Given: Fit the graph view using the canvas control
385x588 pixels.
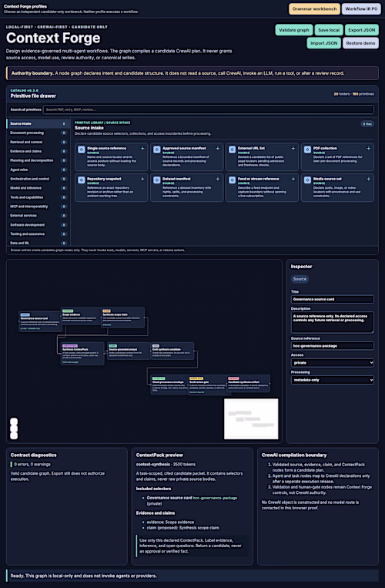Looking at the screenshot, I should point(14,435).
